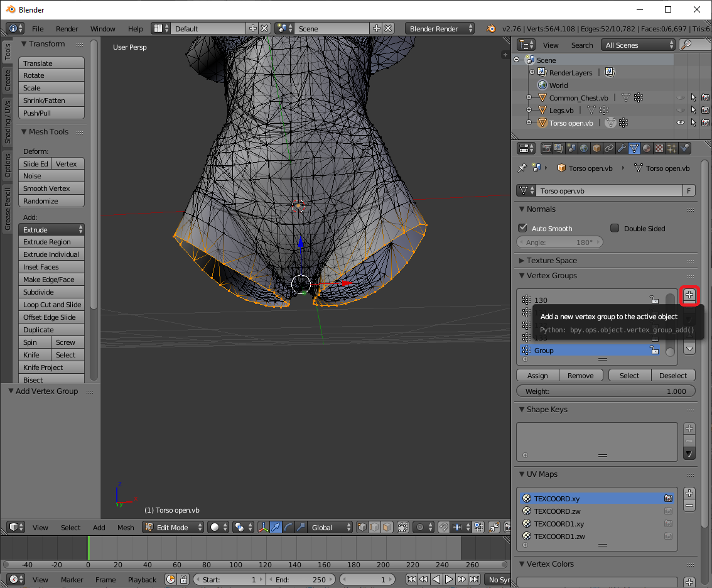Open the Render Layers properties tab

point(559,148)
